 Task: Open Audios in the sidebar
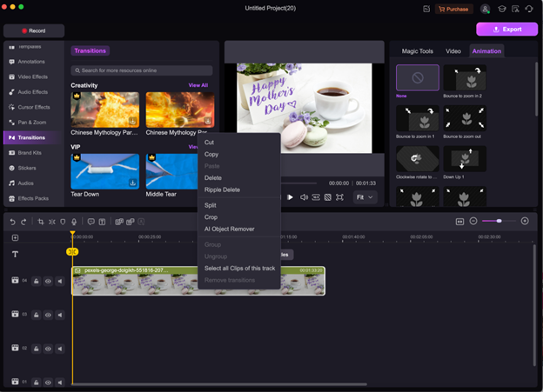pyautogui.click(x=25, y=183)
